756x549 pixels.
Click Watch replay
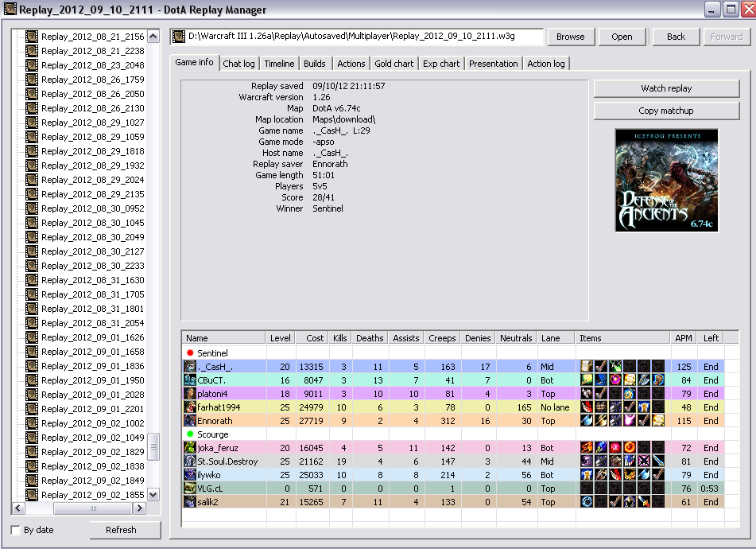tap(666, 88)
